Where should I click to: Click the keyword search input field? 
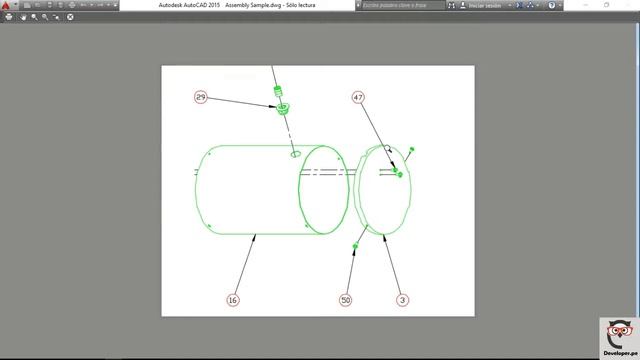403,5
